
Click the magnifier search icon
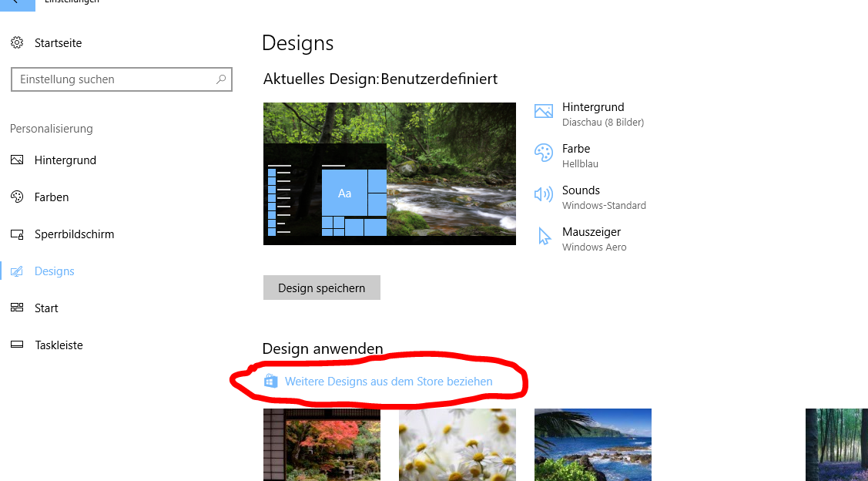pyautogui.click(x=221, y=79)
